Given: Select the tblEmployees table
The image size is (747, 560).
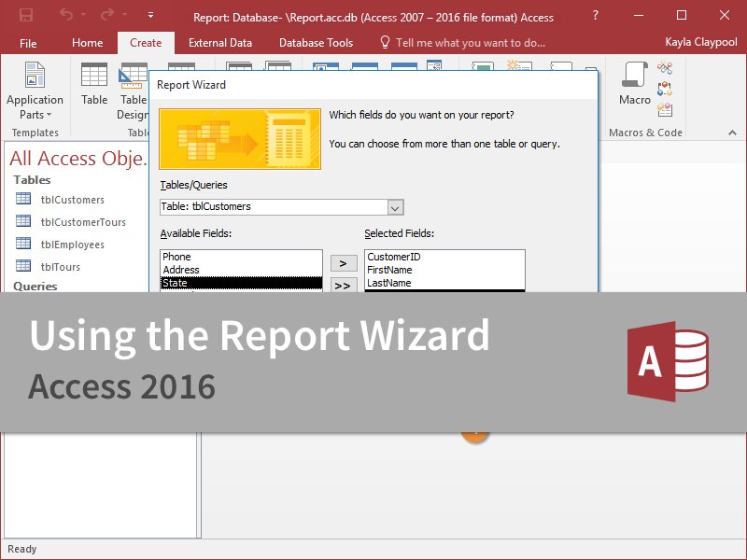Looking at the screenshot, I should coord(73,245).
